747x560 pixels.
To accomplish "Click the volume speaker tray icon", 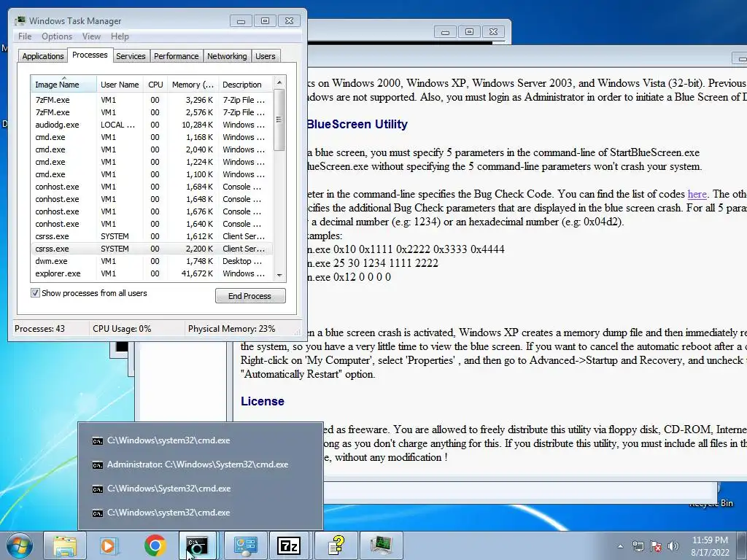I will pyautogui.click(x=673, y=546).
